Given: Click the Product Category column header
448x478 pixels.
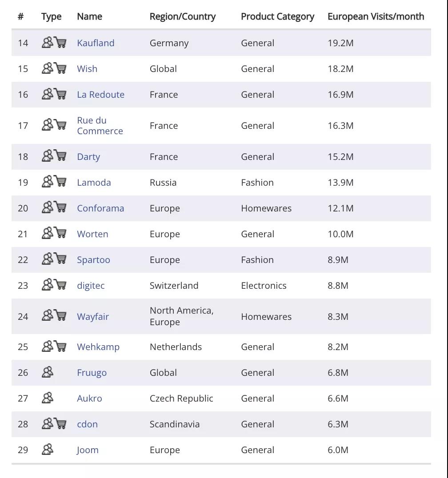Looking at the screenshot, I should [x=277, y=16].
